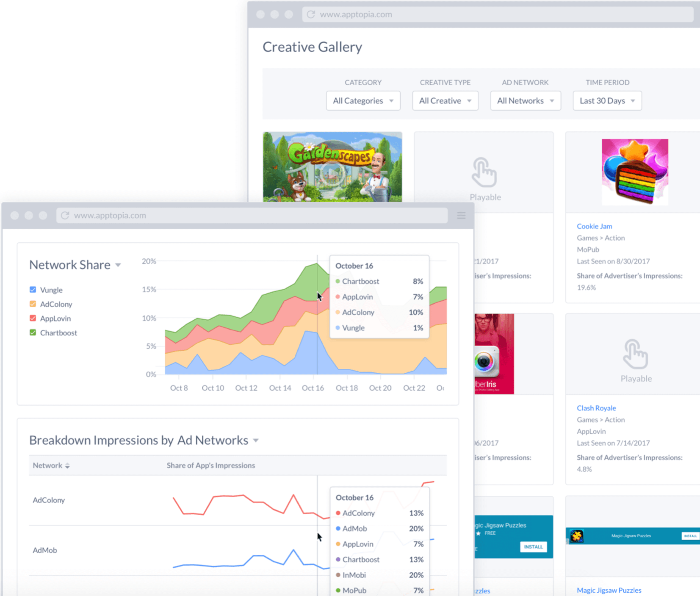Screen dimensions: 700x596
Task: Open the All Networks dropdown
Action: [x=525, y=101]
